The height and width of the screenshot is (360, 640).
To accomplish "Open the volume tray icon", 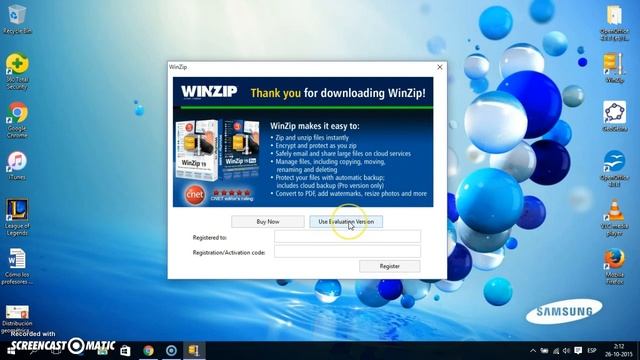I will [566, 351].
